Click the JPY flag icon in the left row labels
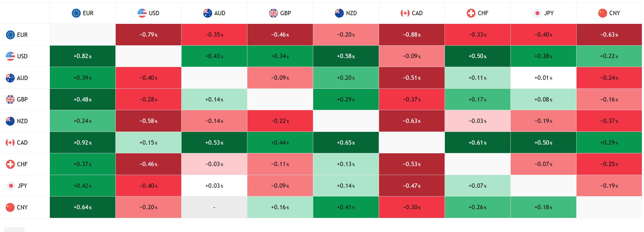The width and height of the screenshot is (644, 232). [11, 186]
